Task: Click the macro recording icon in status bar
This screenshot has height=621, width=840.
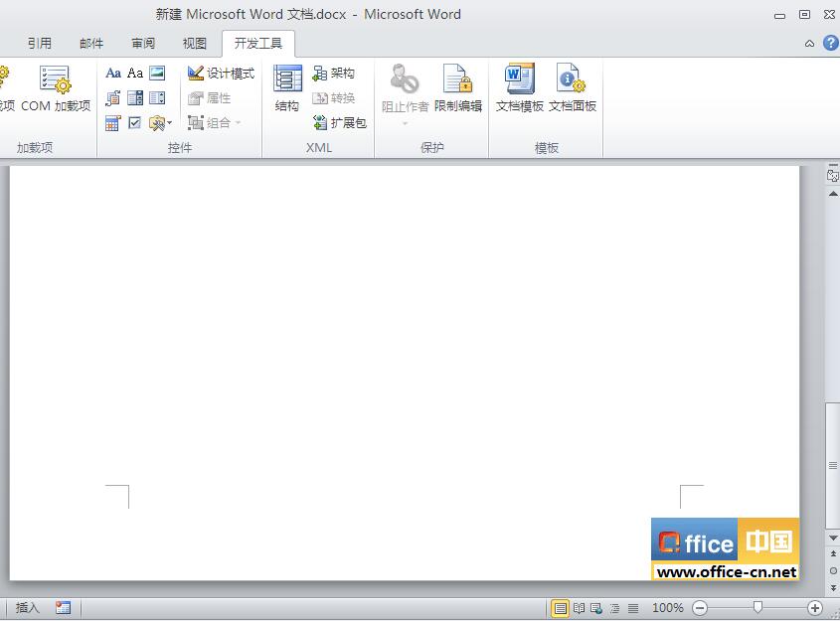Action: [x=63, y=608]
